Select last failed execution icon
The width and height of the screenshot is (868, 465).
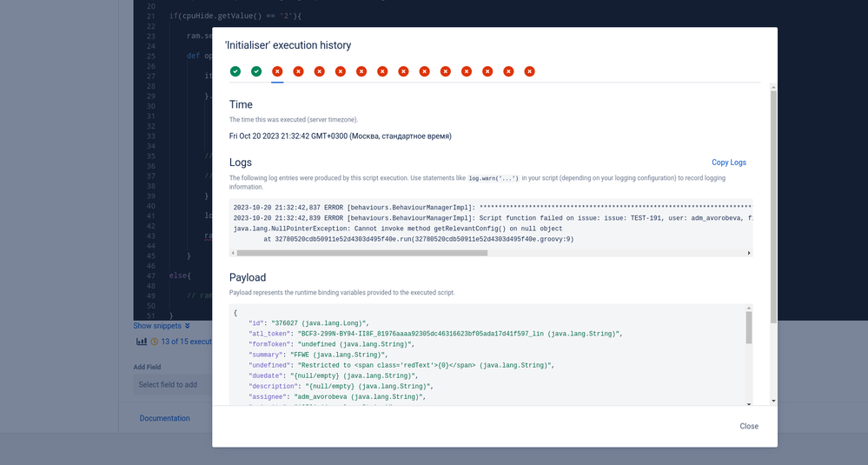(530, 71)
